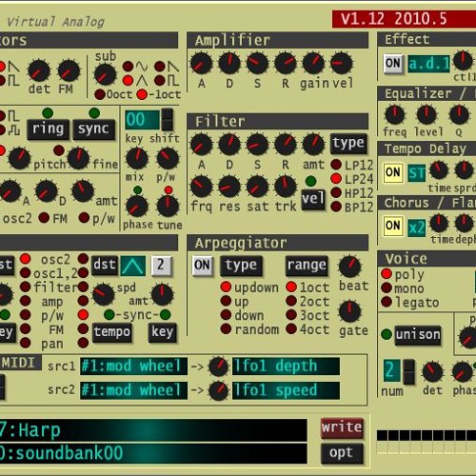Click the Amplifier gain knob
This screenshot has width=476, height=476.
tap(313, 64)
